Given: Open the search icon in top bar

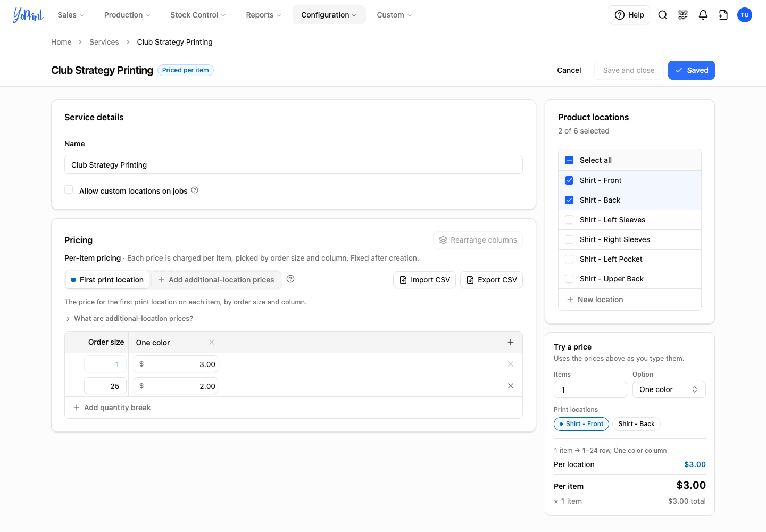Looking at the screenshot, I should coord(663,15).
